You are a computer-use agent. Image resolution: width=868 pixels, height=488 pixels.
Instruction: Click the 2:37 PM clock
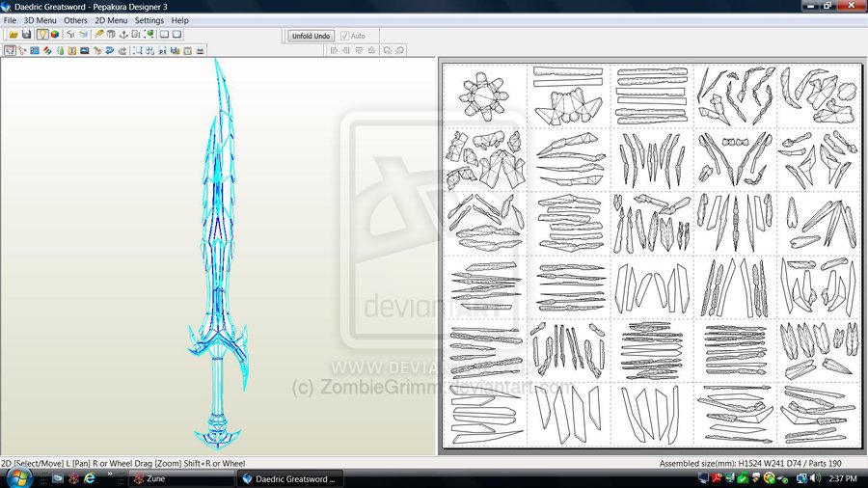click(x=844, y=478)
